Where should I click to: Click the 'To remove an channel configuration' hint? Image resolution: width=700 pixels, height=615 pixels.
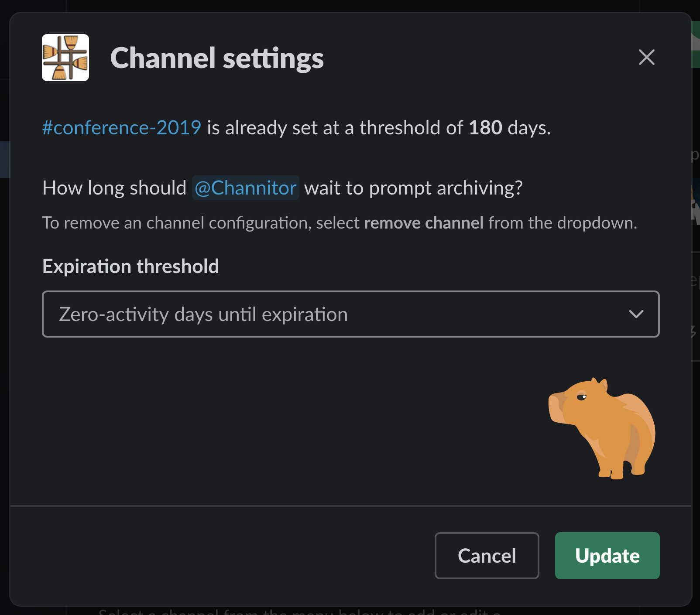coord(176,223)
